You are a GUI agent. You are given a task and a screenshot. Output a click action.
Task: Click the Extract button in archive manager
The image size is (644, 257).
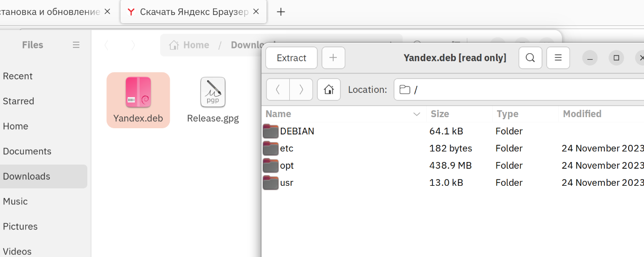(x=291, y=58)
